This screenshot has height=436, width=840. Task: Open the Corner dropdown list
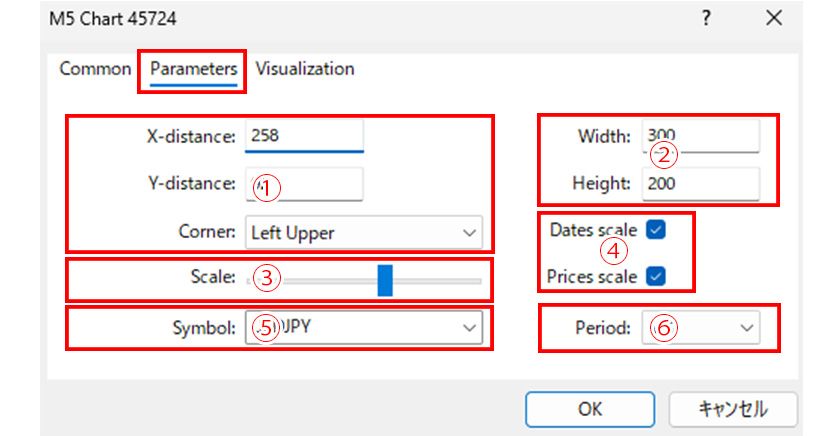363,232
